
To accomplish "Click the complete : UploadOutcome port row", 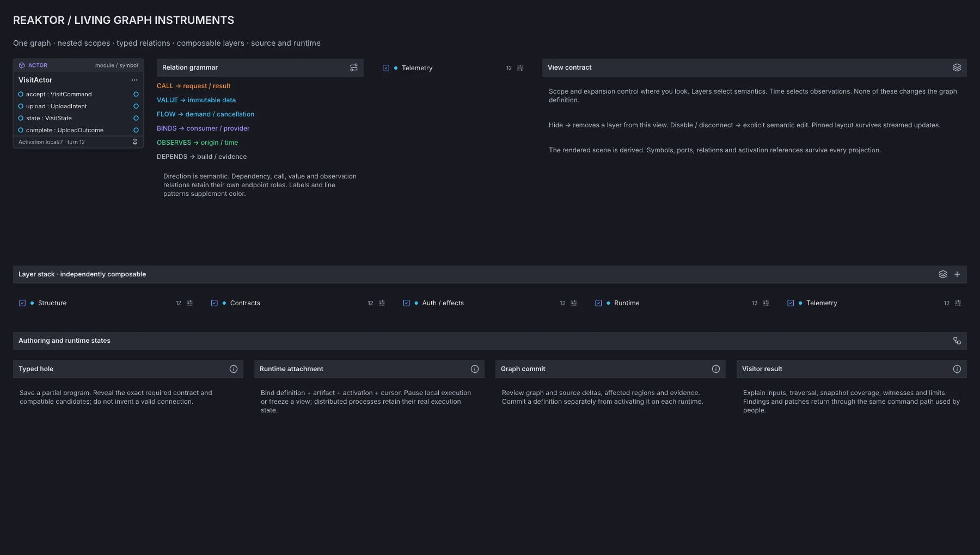I will [x=78, y=130].
